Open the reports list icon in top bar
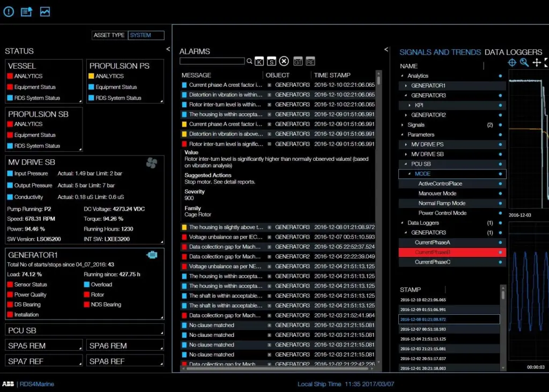549x392 pixels. coord(27,12)
